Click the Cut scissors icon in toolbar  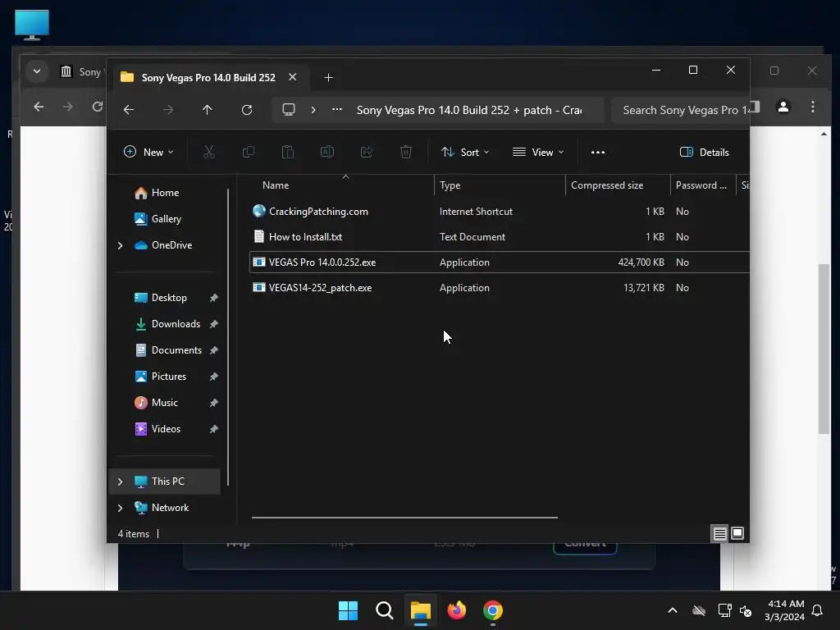pyautogui.click(x=209, y=152)
